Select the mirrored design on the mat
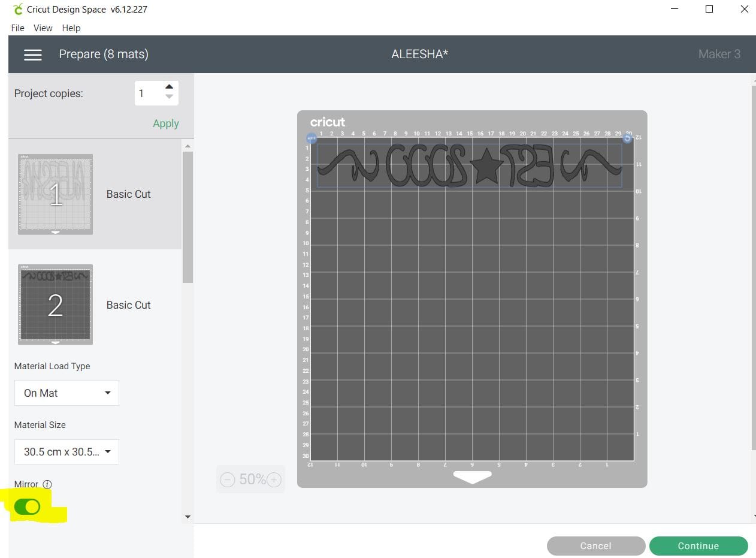756x558 pixels. click(469, 165)
